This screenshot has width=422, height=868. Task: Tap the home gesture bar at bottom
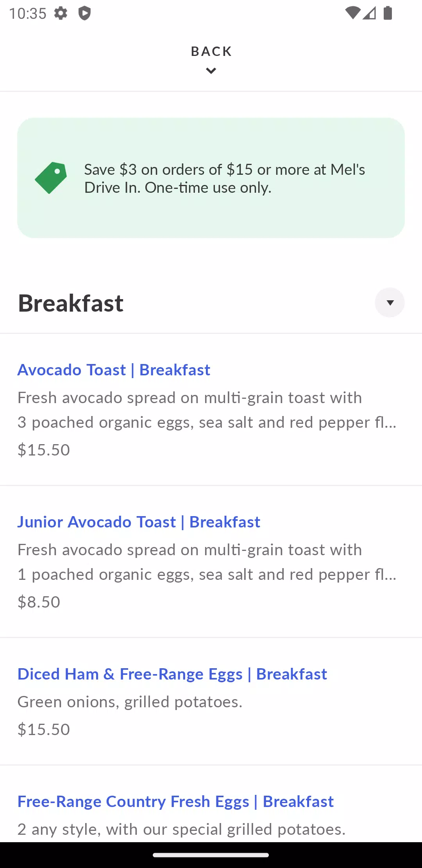[x=211, y=855]
